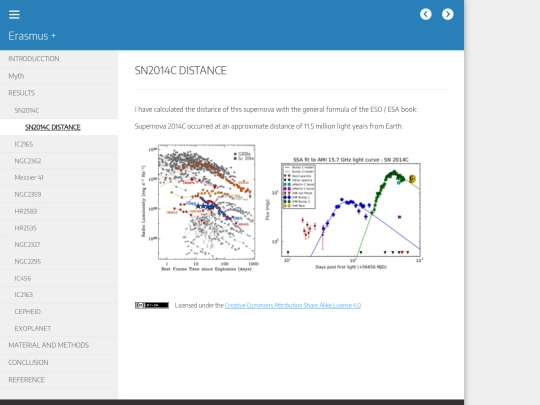Open NGC2359 page in sidebar
The height and width of the screenshot is (405, 540).
point(59,194)
